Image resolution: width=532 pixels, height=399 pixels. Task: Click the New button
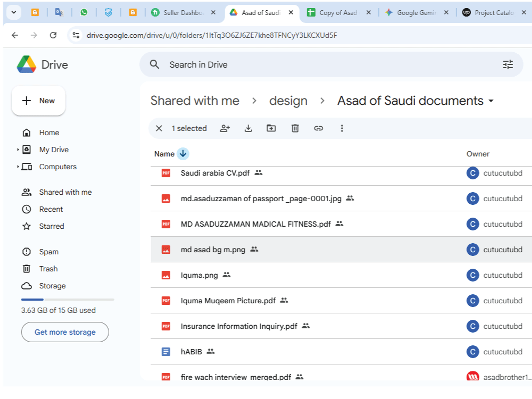point(39,101)
